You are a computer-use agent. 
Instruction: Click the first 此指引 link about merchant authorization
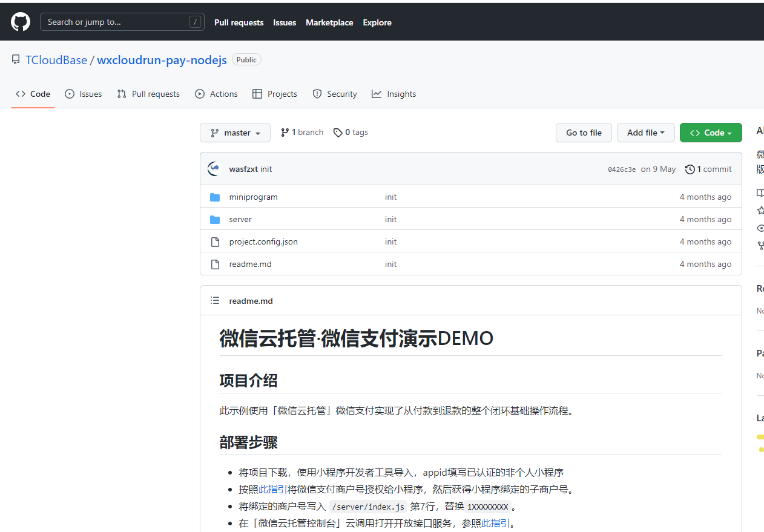(x=273, y=489)
